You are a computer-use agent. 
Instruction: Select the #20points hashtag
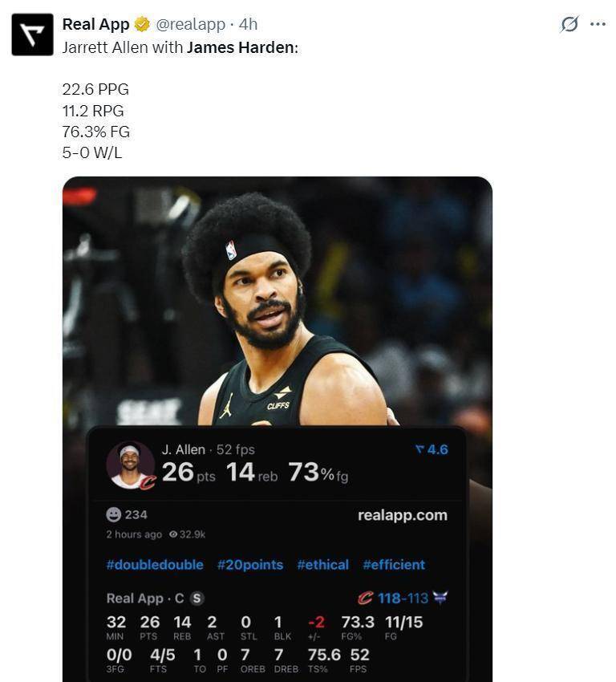(x=249, y=565)
